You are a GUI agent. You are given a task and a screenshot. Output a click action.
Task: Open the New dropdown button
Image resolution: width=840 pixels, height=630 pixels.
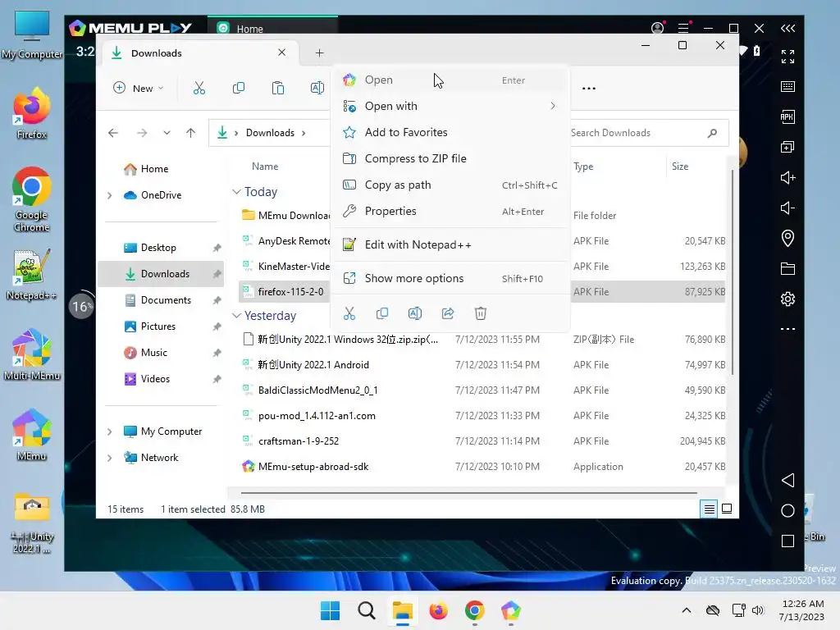point(138,88)
